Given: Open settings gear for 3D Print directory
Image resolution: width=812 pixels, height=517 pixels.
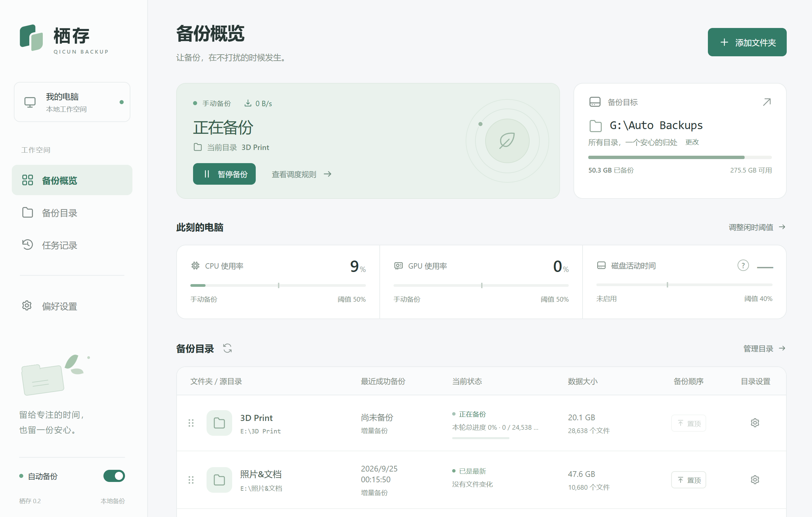Looking at the screenshot, I should click(755, 423).
